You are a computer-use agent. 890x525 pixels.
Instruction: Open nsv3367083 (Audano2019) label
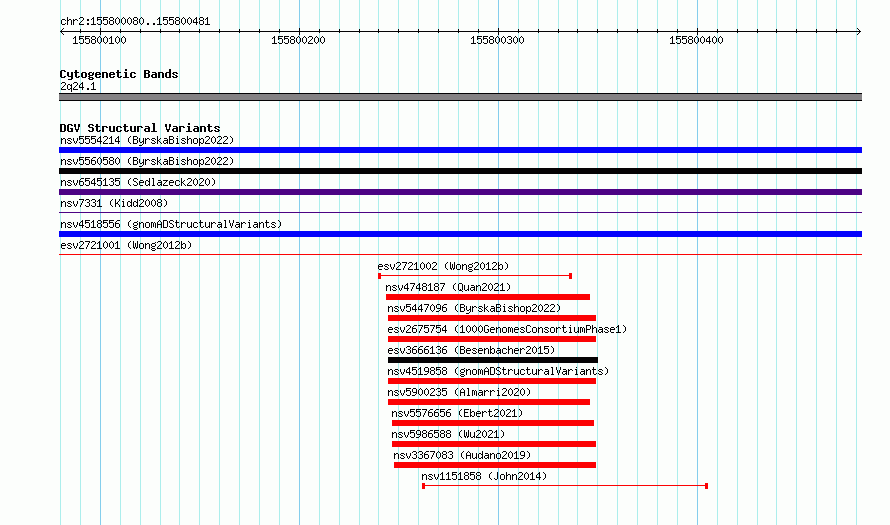(463, 455)
